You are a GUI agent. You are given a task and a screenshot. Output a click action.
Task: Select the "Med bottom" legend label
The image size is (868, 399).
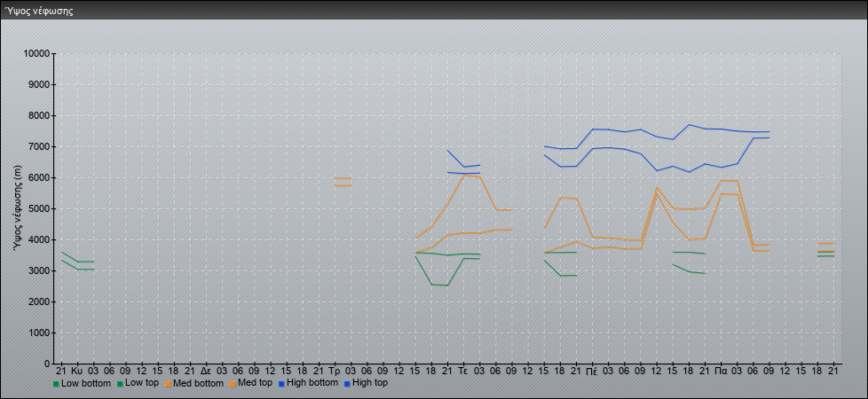click(198, 383)
